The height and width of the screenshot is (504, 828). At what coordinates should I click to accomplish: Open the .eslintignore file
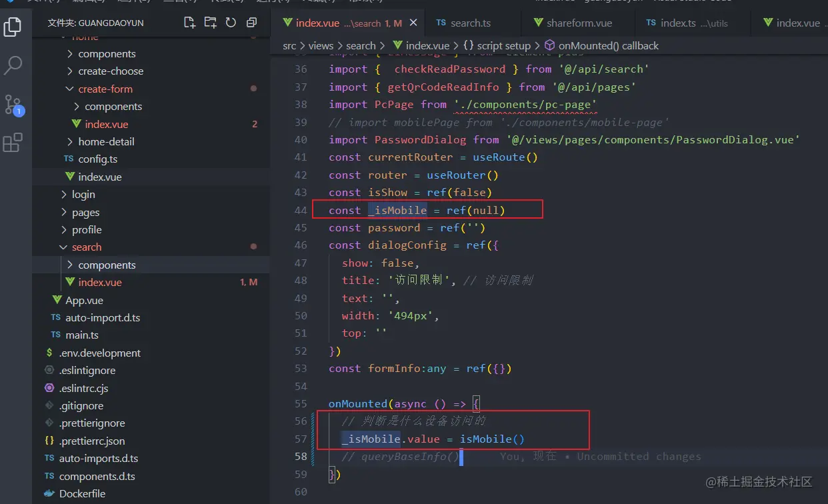click(x=87, y=371)
